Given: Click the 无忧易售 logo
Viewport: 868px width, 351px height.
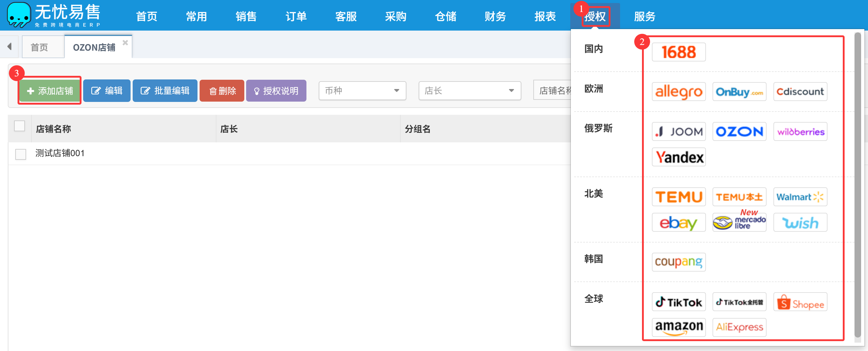Looking at the screenshot, I should click(x=54, y=15).
